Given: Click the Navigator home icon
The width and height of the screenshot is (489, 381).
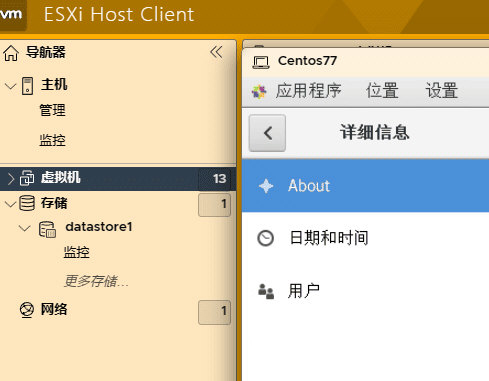Looking at the screenshot, I should (11, 53).
